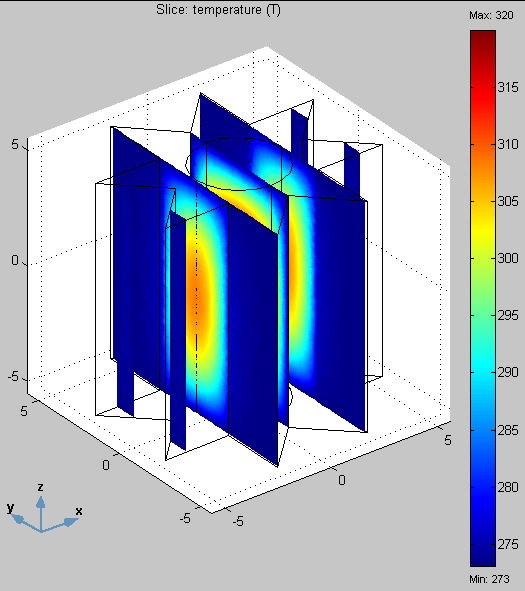Click the 300 tick label on the colorbar
525x591 pixels.
508,258
